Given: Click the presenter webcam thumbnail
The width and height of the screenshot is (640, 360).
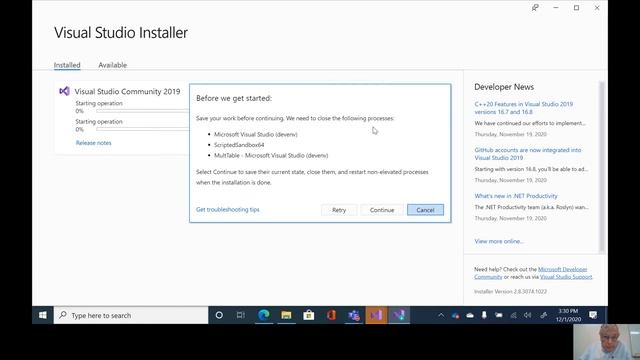Looking at the screenshot, I should click(607, 342).
